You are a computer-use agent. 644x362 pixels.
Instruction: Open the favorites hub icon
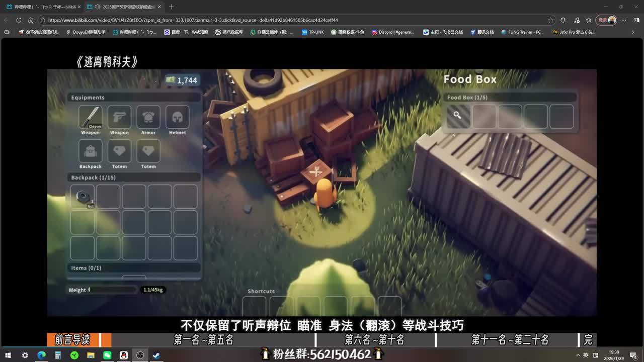click(x=589, y=20)
